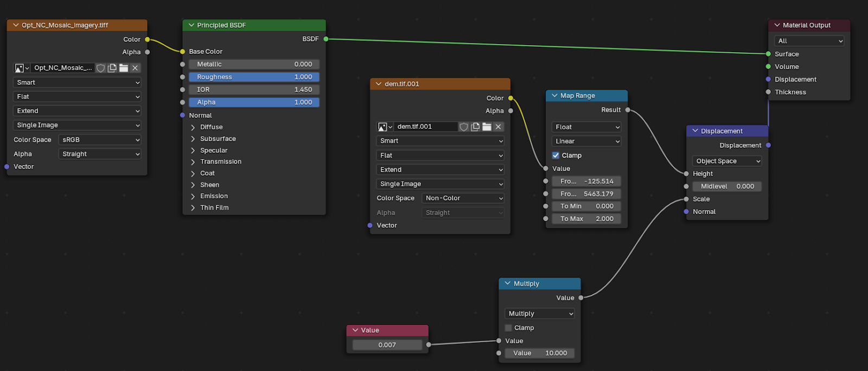Collapse the Principled BSDF node header arrow
Screen dimensions: 868x371
tap(191, 25)
